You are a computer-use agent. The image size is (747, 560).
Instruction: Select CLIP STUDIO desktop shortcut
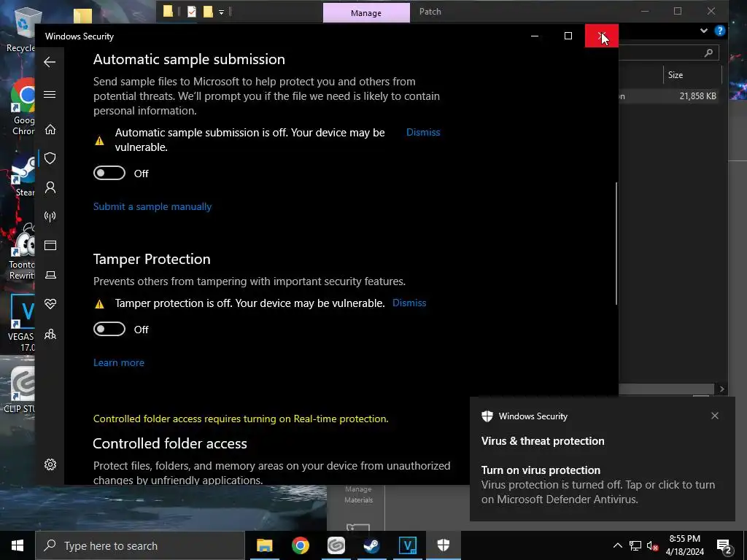pos(20,389)
